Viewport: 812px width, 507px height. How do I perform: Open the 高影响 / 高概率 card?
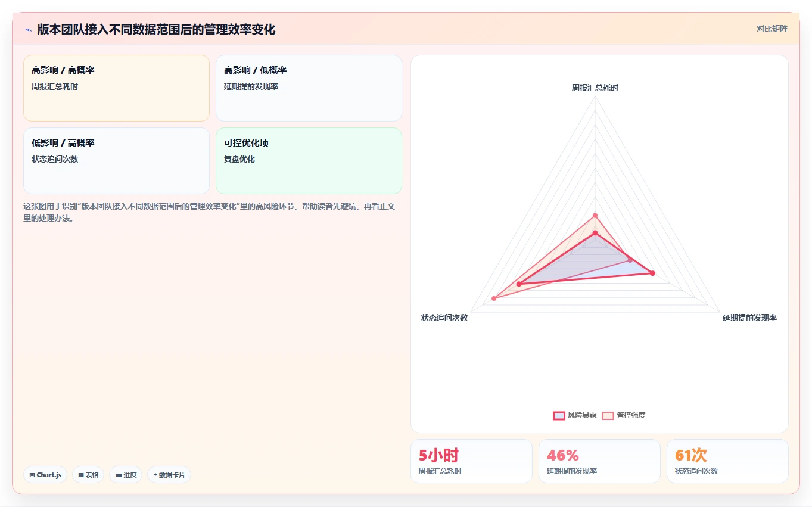pyautogui.click(x=116, y=88)
